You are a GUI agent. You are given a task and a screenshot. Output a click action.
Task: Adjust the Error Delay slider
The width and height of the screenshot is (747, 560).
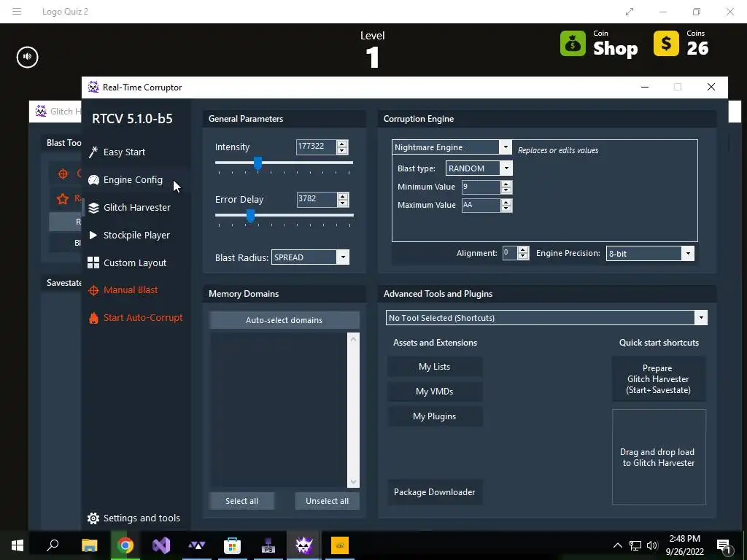pos(251,216)
